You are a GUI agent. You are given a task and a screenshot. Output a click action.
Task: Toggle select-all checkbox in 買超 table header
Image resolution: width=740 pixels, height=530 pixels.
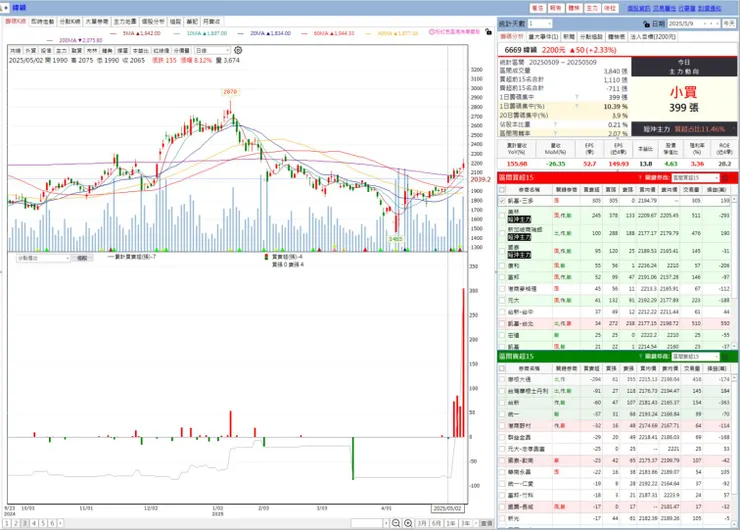pos(502,189)
